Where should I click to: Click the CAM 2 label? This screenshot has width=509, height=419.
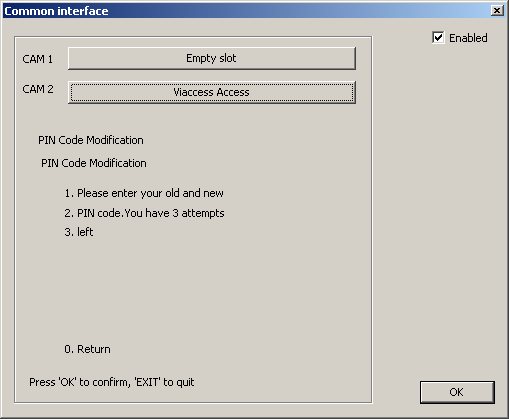pos(38,89)
